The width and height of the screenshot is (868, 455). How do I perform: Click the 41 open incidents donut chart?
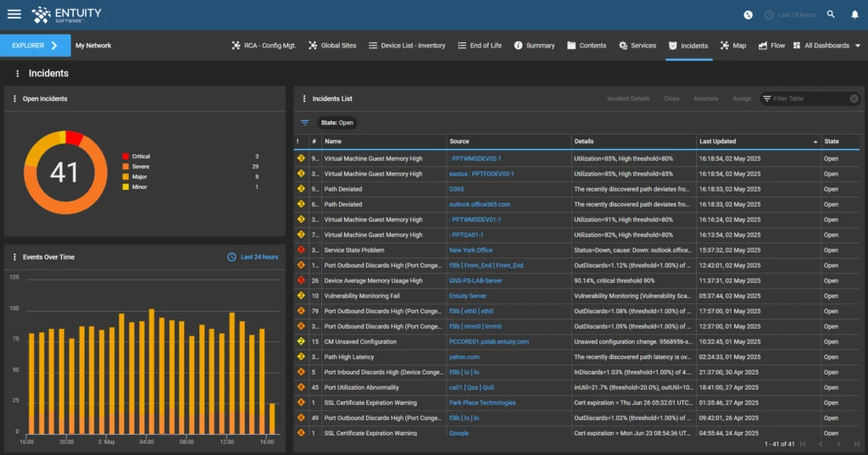click(65, 172)
